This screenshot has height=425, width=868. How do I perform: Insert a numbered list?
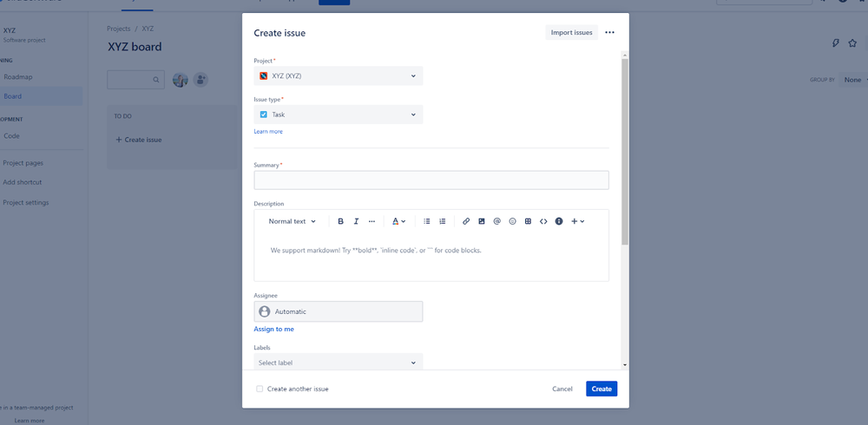point(443,221)
